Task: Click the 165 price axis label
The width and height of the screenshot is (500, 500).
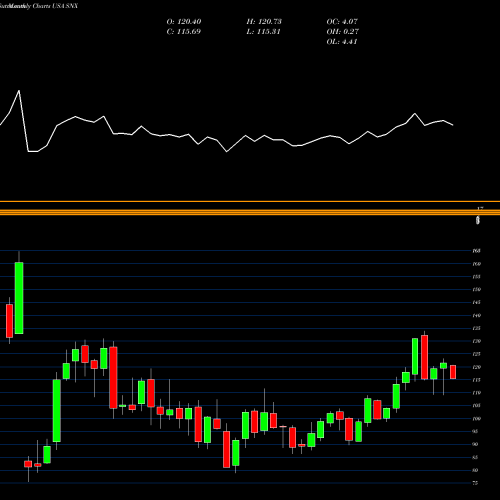Action: pos(477,251)
